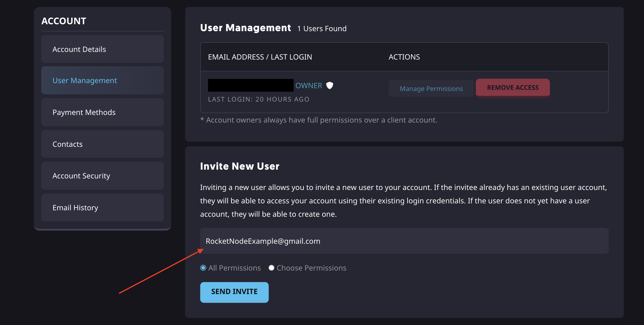The width and height of the screenshot is (644, 325).
Task: Click the owner shield icon
Action: click(x=330, y=86)
